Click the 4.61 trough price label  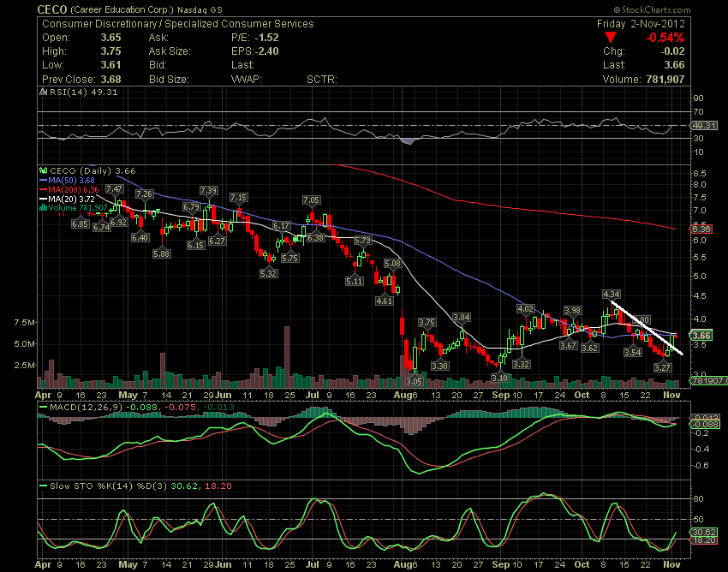tap(384, 301)
